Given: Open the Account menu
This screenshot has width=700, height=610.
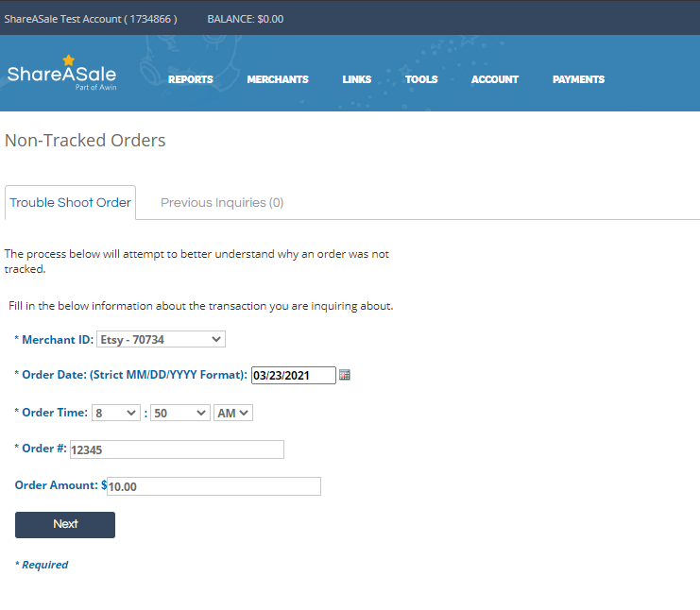Looking at the screenshot, I should pos(495,79).
